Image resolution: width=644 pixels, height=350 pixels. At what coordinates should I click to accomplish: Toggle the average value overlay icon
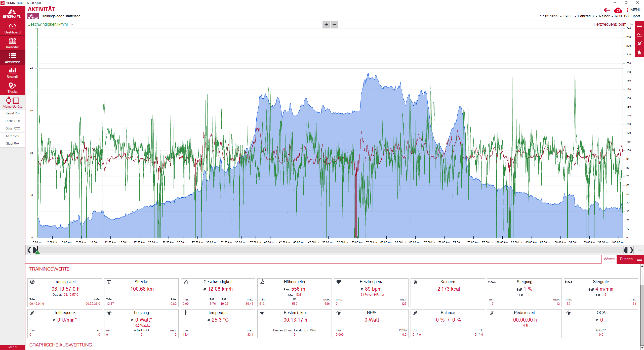(639, 43)
